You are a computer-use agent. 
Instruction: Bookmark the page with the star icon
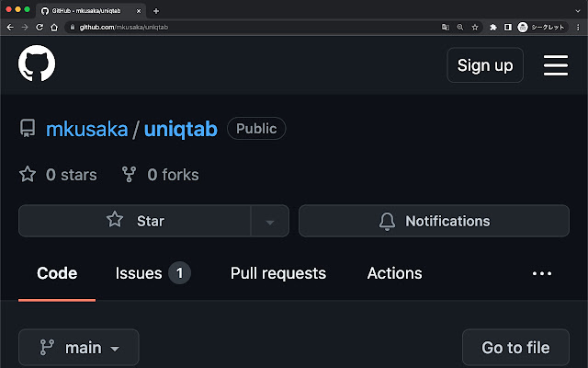(475, 27)
